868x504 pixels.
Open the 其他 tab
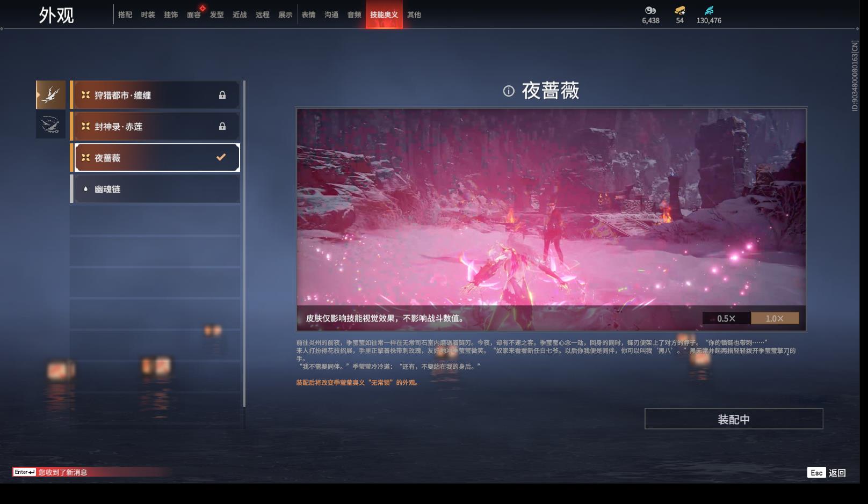point(414,14)
